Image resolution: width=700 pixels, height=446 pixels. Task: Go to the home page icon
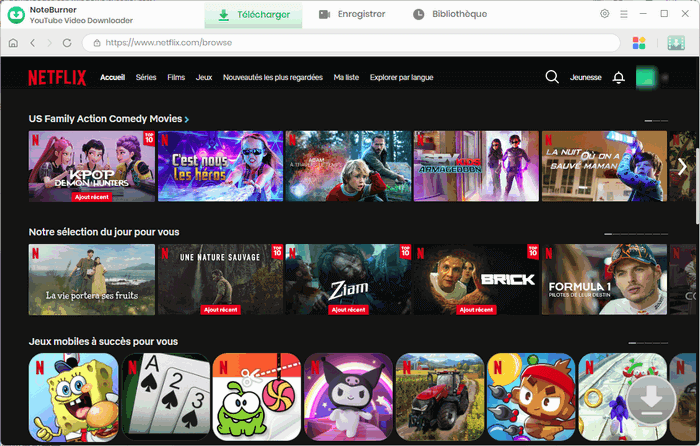[x=13, y=43]
